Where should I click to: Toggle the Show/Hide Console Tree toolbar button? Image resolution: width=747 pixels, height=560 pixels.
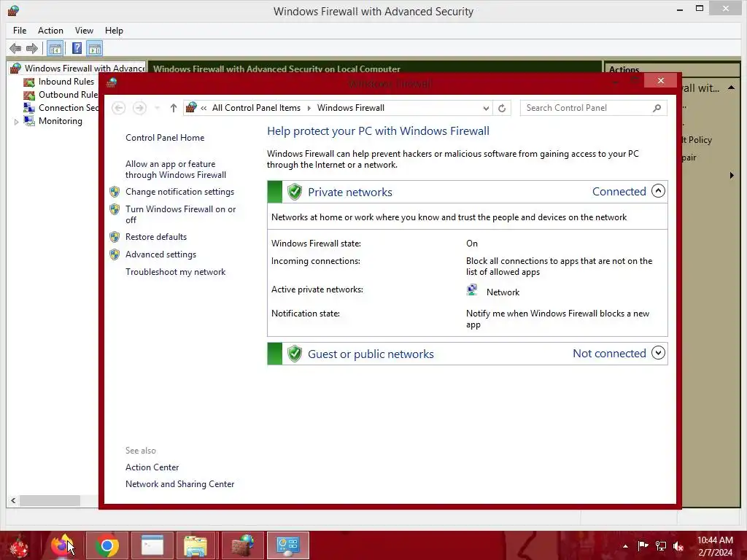tap(55, 48)
